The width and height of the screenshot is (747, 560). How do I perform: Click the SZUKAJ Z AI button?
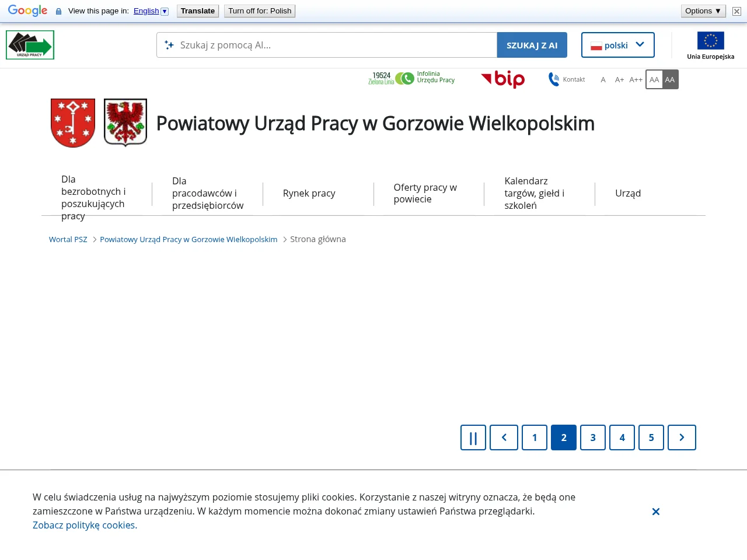click(x=532, y=45)
